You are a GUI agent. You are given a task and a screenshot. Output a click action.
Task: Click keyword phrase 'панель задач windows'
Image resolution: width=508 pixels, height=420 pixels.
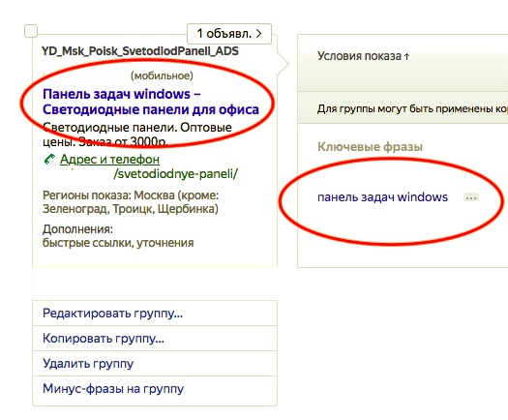tap(382, 197)
